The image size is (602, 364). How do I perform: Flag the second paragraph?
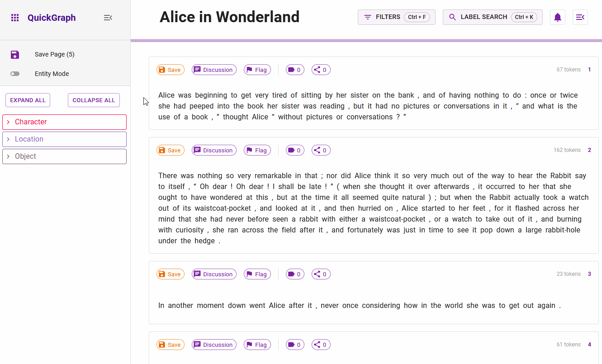[x=257, y=150]
